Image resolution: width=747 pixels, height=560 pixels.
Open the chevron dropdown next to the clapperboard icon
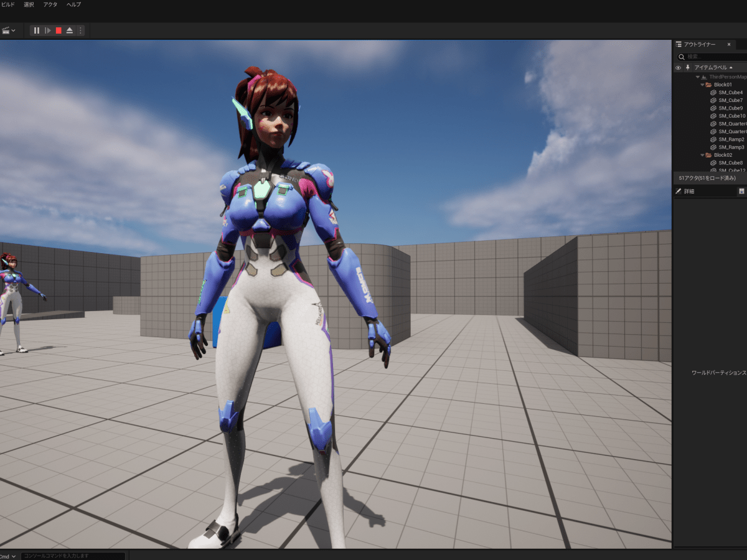[13, 30]
